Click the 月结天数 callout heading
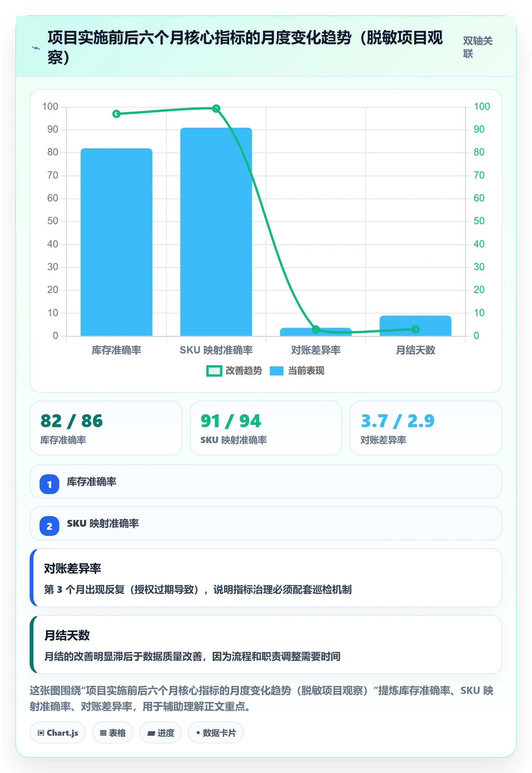532x773 pixels. (x=67, y=635)
